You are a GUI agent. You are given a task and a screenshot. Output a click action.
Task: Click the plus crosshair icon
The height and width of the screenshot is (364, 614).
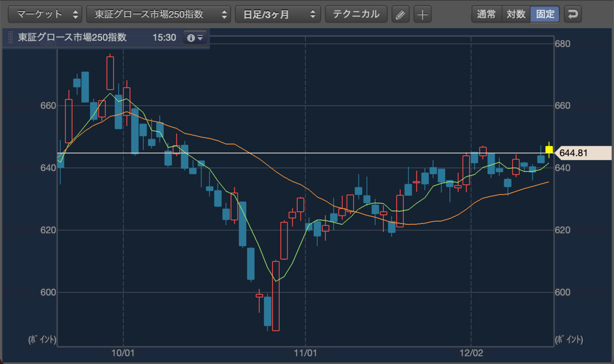coord(422,14)
